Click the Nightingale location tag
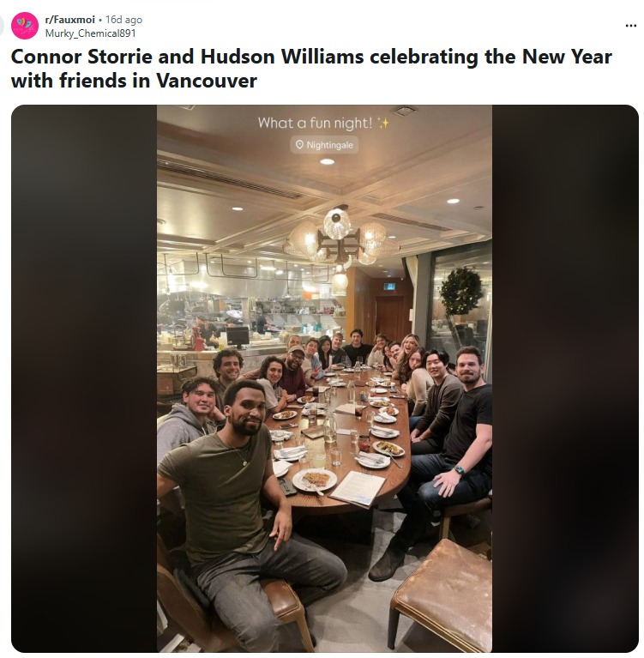This screenshot has width=644, height=658. [324, 145]
